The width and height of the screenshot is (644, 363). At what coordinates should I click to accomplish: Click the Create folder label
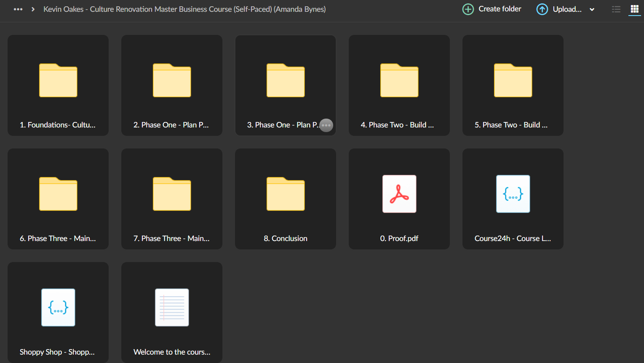500,9
